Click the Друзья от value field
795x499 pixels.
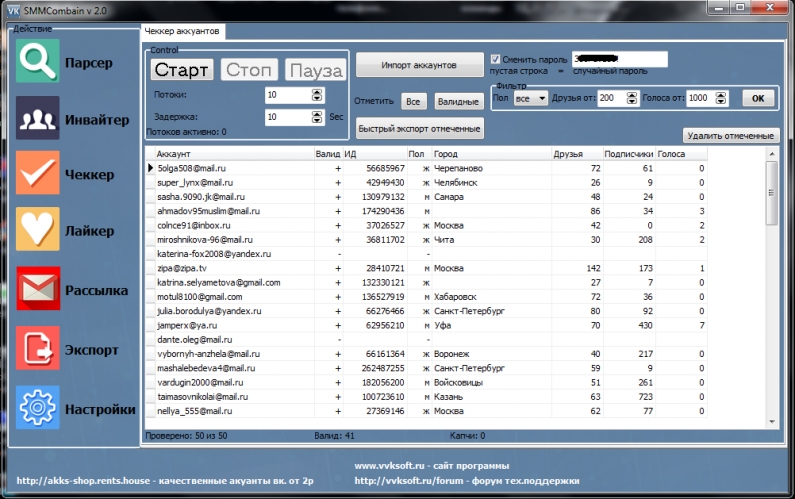[x=611, y=98]
